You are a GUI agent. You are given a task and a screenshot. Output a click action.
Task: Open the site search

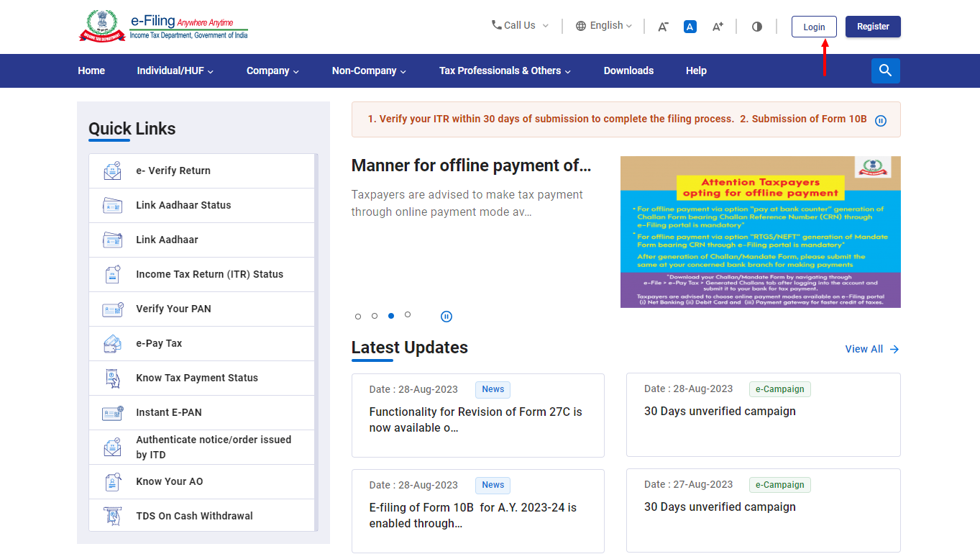885,71
